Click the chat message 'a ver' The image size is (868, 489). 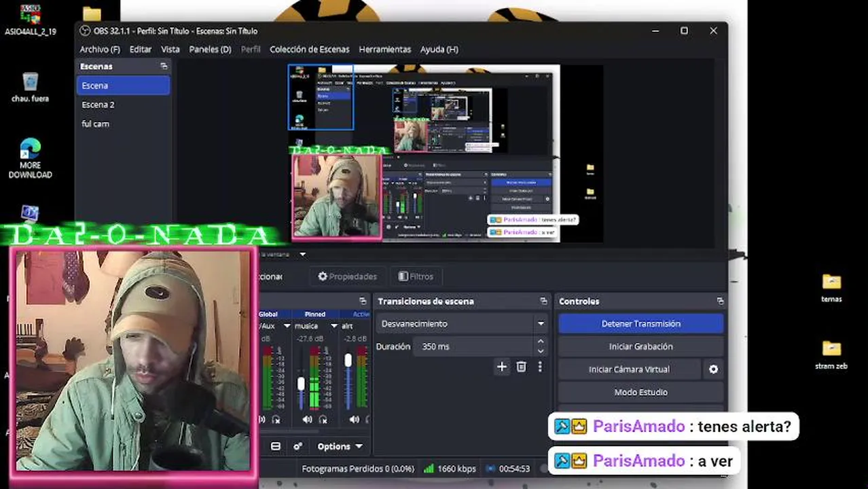715,461
